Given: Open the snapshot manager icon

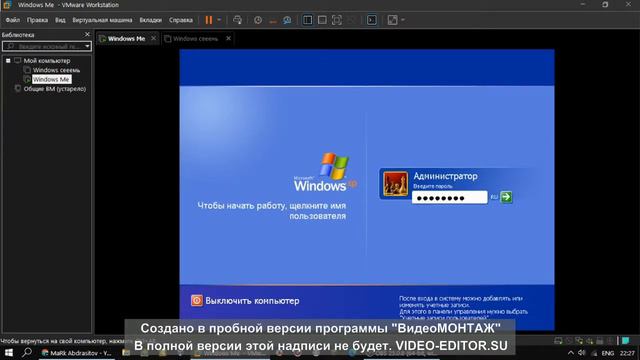Looking at the screenshot, I should (x=287, y=20).
